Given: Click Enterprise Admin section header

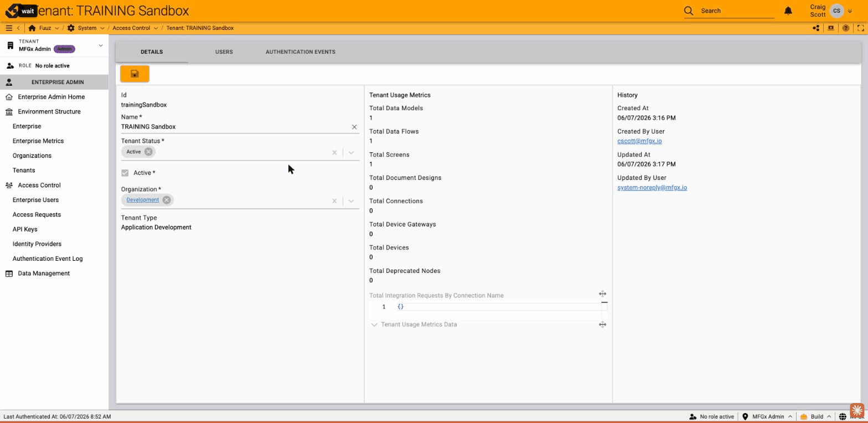Looking at the screenshot, I should click(54, 82).
